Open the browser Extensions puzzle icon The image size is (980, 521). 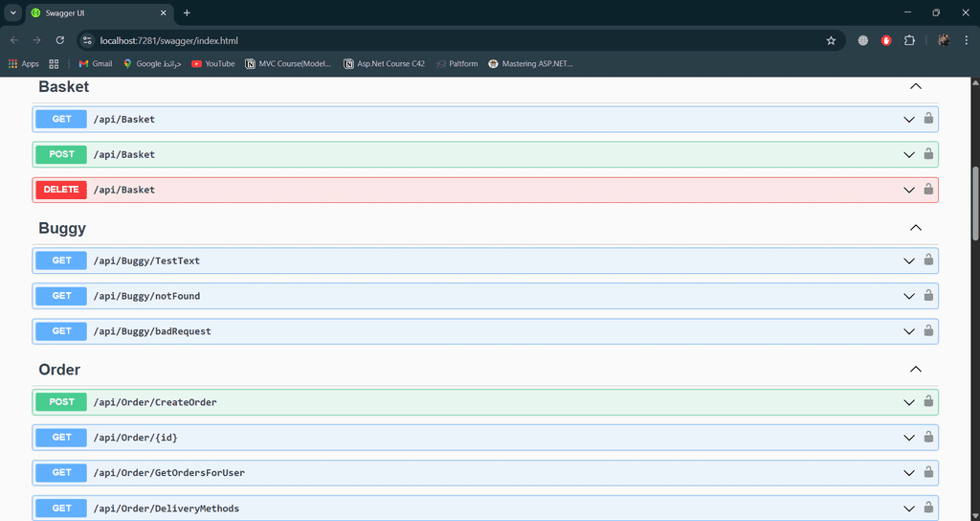pyautogui.click(x=909, y=40)
